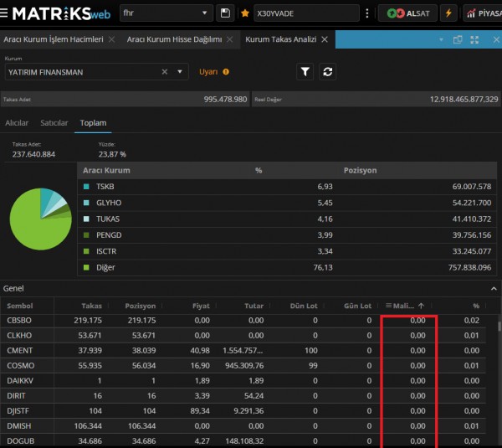This screenshot has height=448, width=502.
Task: Clear the YATIRIM FINANSMAN selection with X
Action: coord(165,72)
